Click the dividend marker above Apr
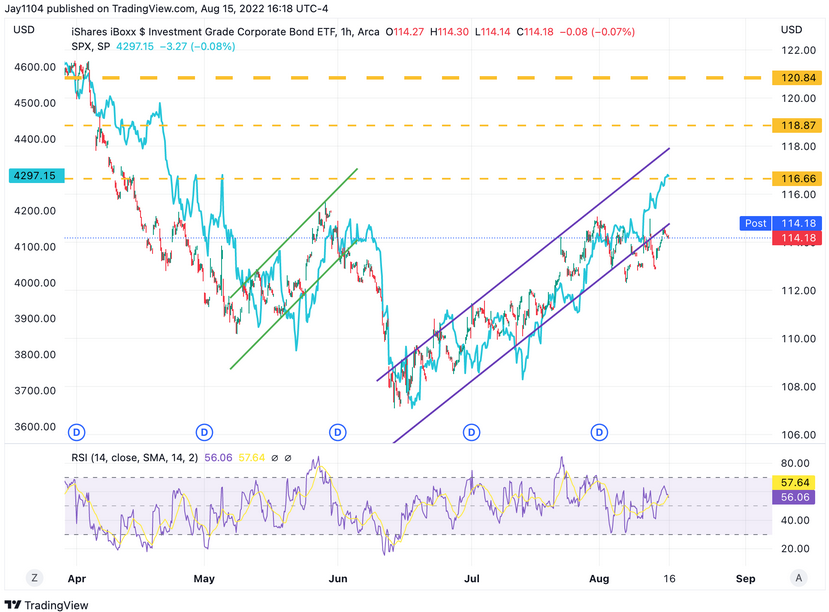The width and height of the screenshot is (829, 612). 77,432
